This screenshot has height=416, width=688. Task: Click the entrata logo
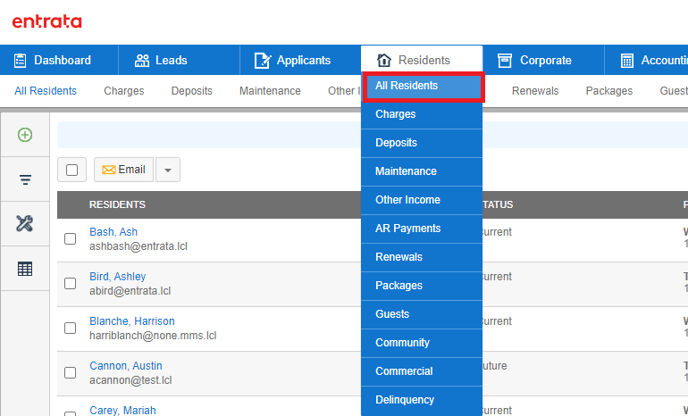[47, 21]
